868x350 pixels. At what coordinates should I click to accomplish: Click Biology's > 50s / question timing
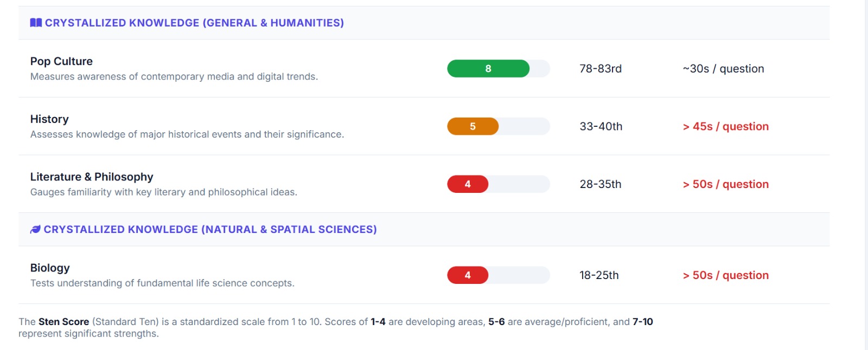click(x=725, y=275)
